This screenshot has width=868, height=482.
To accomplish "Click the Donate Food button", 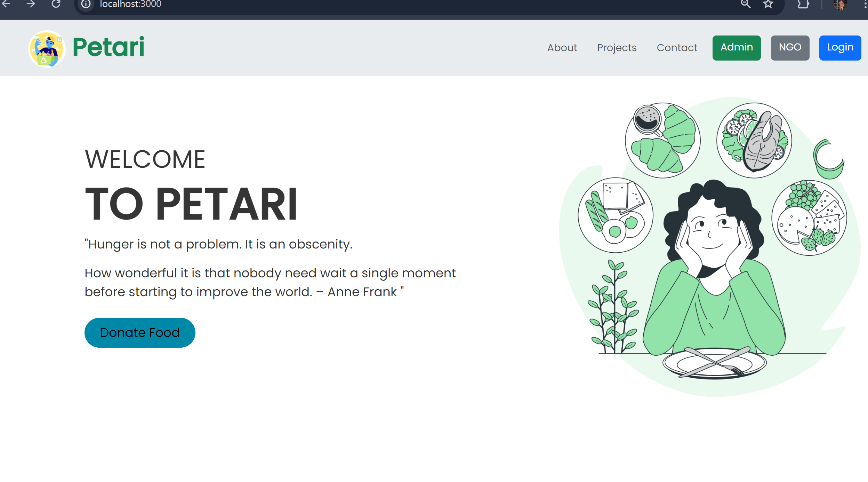I will pyautogui.click(x=140, y=332).
